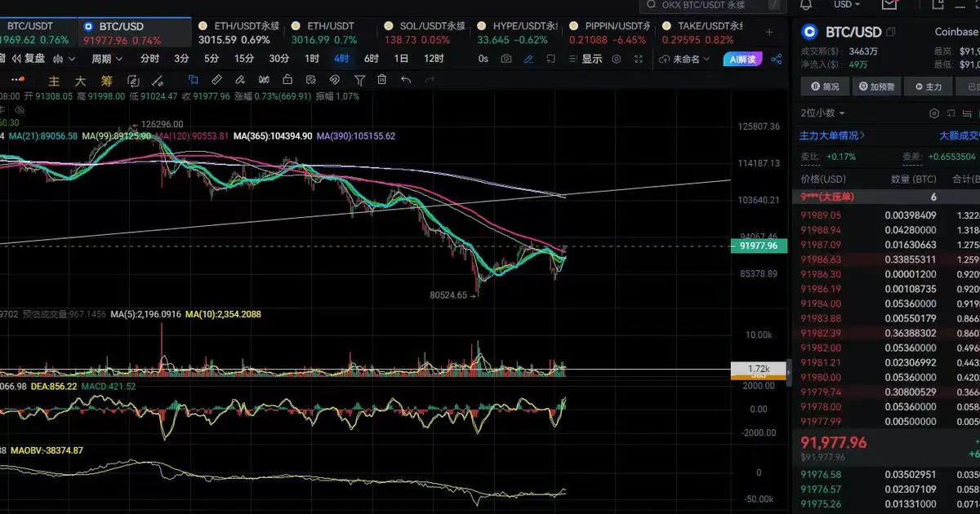Viewport: 980px width, 514px height.
Task: Open the 未命名 layout dropdown
Action: [686, 59]
